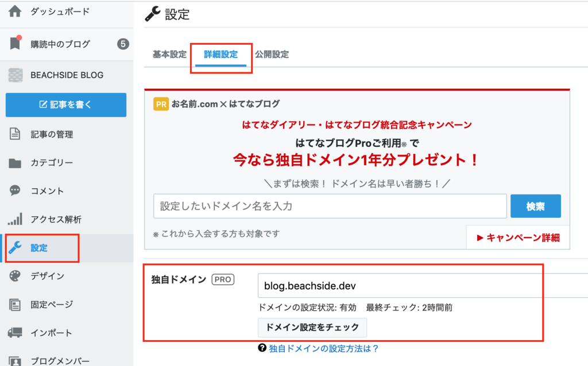This screenshot has width=588, height=366.
Task: Focus the 設定したいドメイン名を入力 search field
Action: coord(330,206)
